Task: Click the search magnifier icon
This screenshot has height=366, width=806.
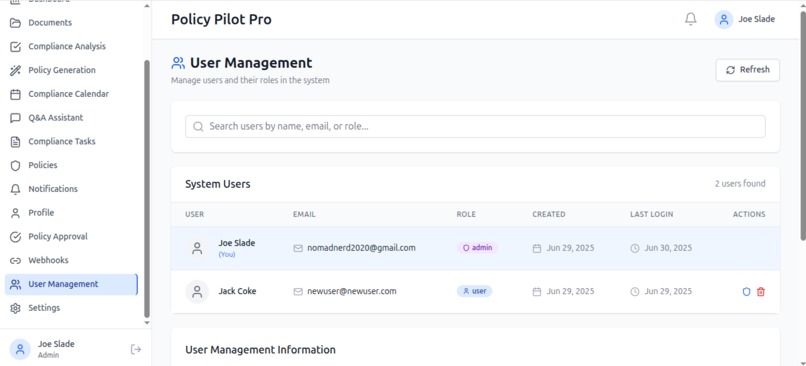Action: pyautogui.click(x=198, y=126)
